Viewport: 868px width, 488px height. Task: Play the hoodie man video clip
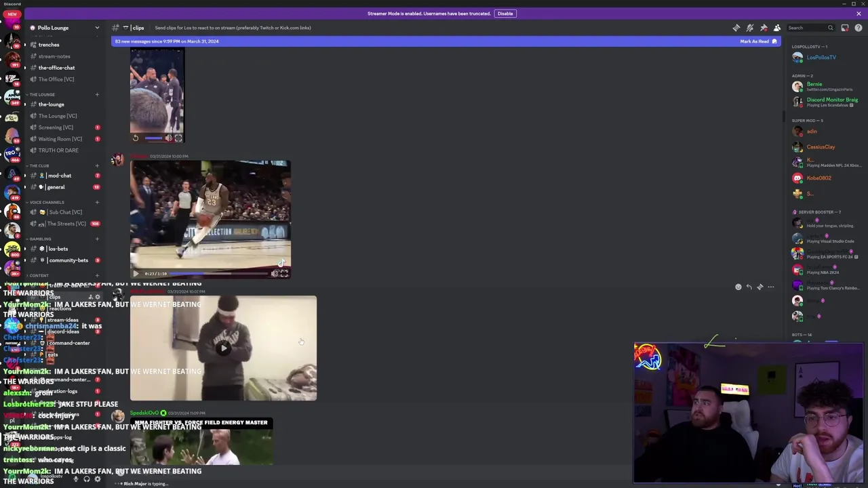tap(223, 348)
